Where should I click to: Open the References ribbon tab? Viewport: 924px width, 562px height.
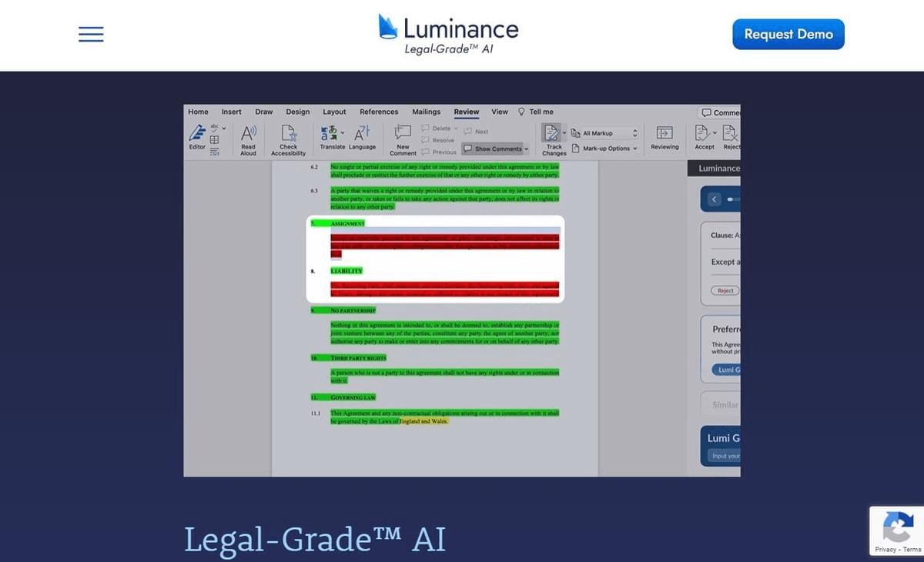pyautogui.click(x=379, y=112)
